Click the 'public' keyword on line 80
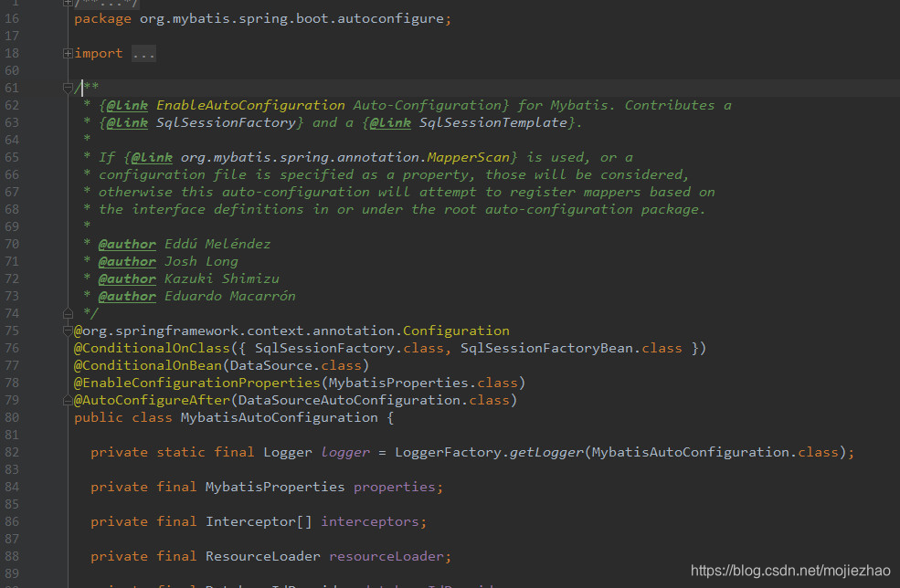This screenshot has height=588, width=900. tap(99, 417)
